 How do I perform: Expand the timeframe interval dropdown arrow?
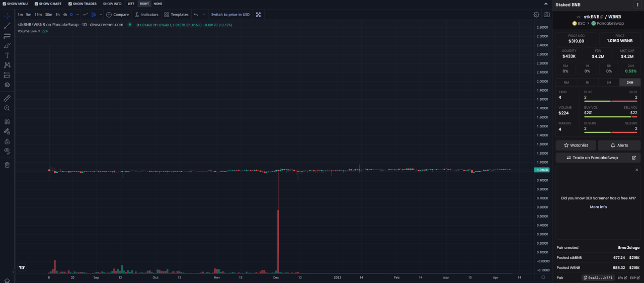(x=77, y=15)
